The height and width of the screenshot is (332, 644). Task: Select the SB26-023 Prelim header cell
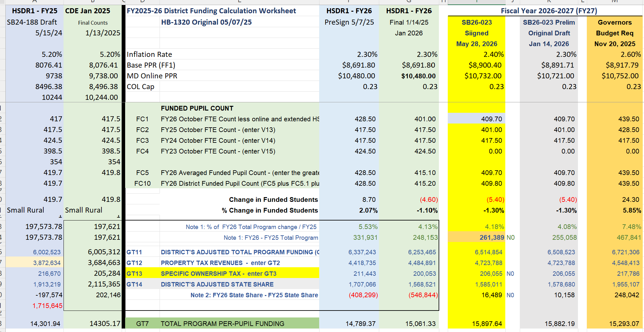pyautogui.click(x=549, y=22)
